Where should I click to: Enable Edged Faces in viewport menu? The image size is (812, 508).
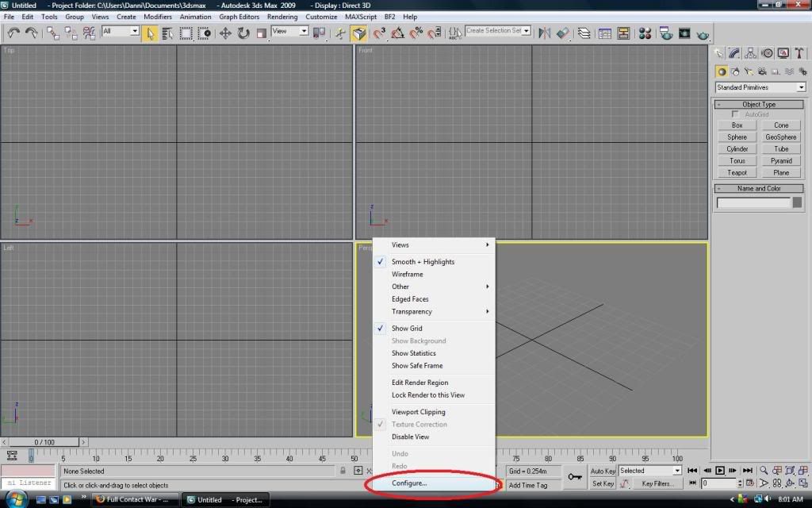click(x=410, y=299)
